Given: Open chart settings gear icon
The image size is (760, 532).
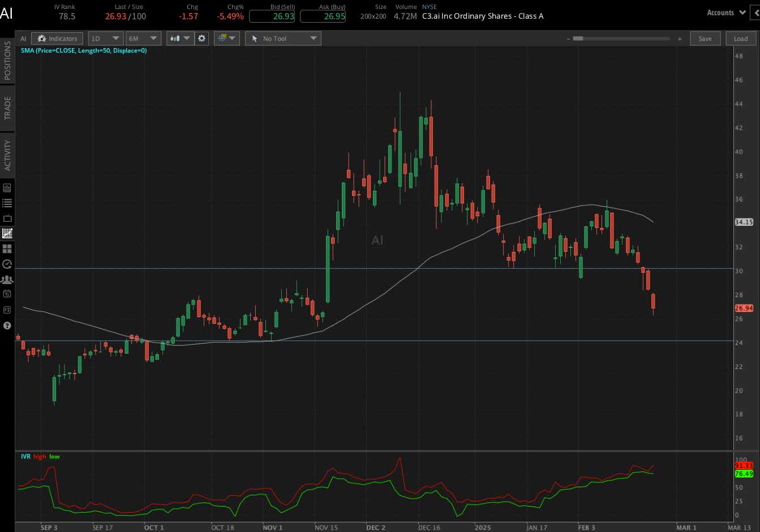Looking at the screenshot, I should click(202, 38).
